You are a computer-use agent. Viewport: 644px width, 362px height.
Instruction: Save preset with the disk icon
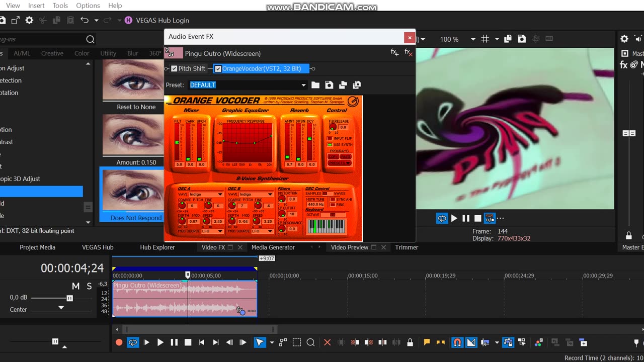[x=329, y=85]
